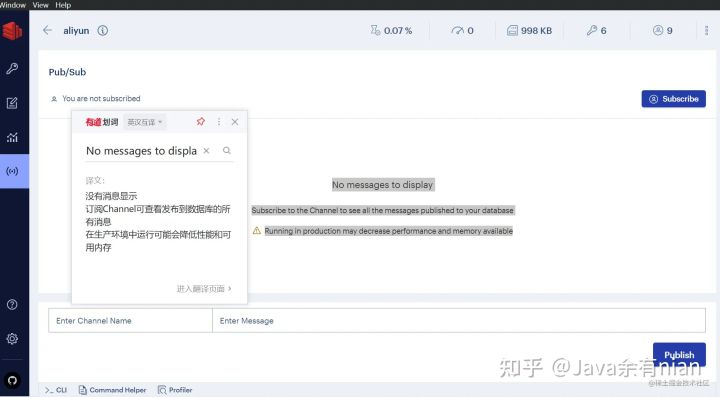The width and height of the screenshot is (720, 397).
Task: Open the Window menu
Action: click(x=13, y=5)
